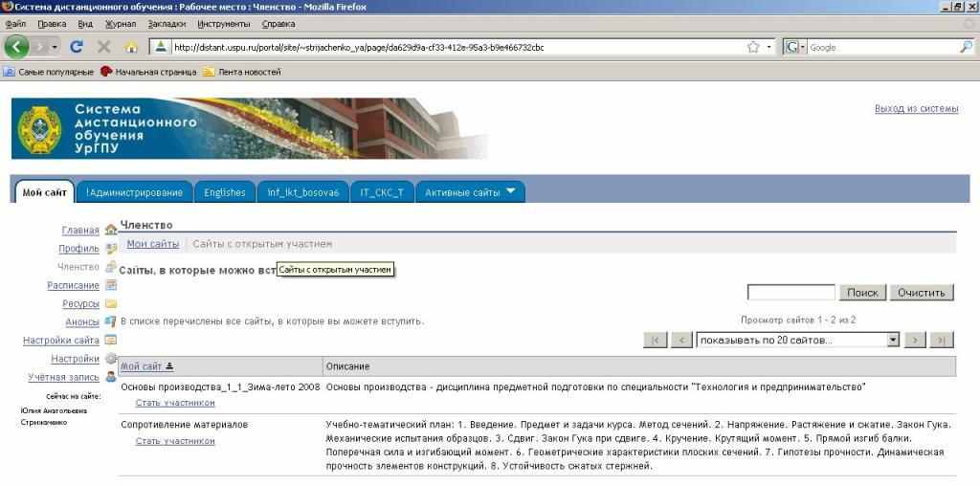Click the Firefox back navigation arrow

point(18,46)
